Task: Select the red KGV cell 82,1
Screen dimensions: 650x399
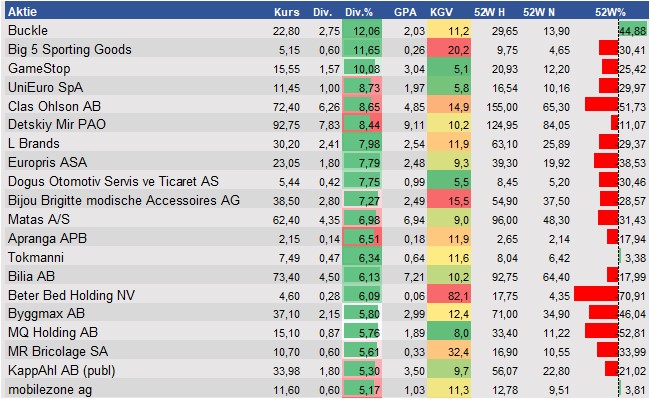Action: (x=449, y=296)
